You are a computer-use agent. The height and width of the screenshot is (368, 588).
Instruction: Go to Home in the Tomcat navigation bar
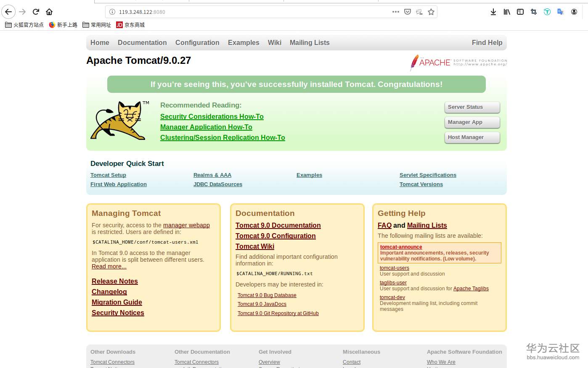(100, 42)
